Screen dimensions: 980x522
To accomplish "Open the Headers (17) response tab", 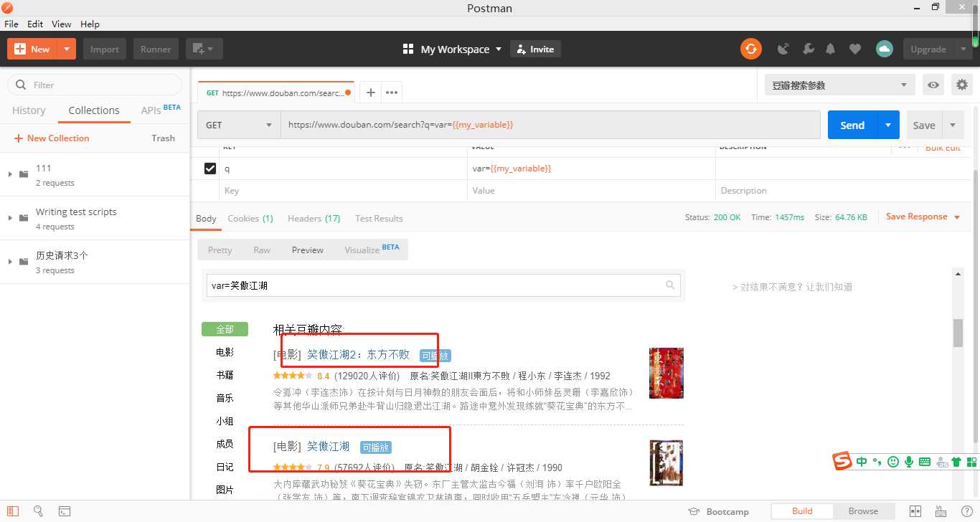I will pos(314,218).
